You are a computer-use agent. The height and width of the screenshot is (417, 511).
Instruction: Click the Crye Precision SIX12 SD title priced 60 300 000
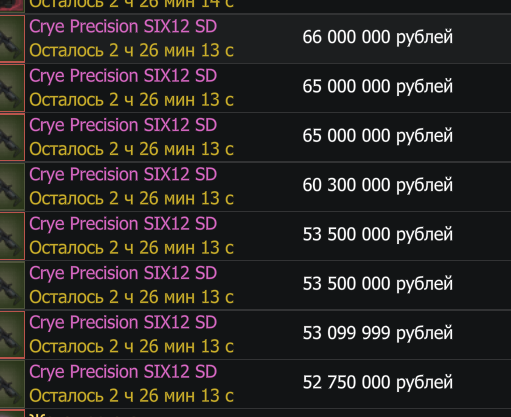coord(123,175)
